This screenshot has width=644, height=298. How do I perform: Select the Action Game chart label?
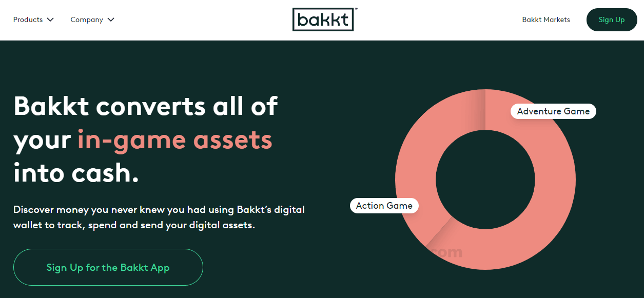coord(384,206)
